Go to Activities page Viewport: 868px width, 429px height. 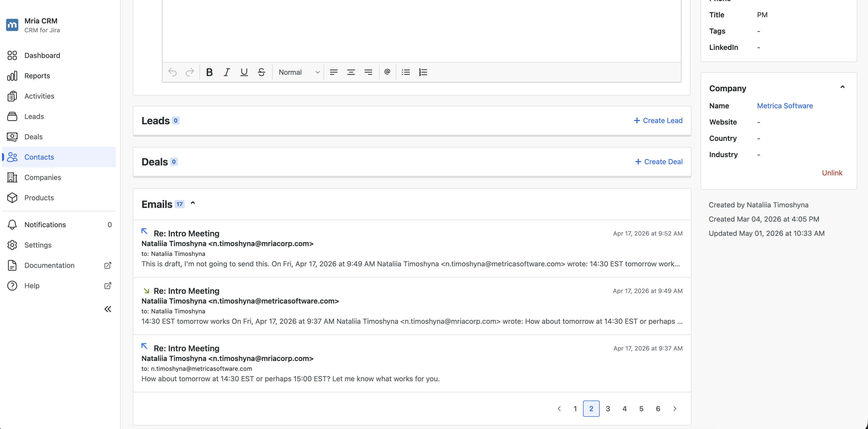(59, 96)
